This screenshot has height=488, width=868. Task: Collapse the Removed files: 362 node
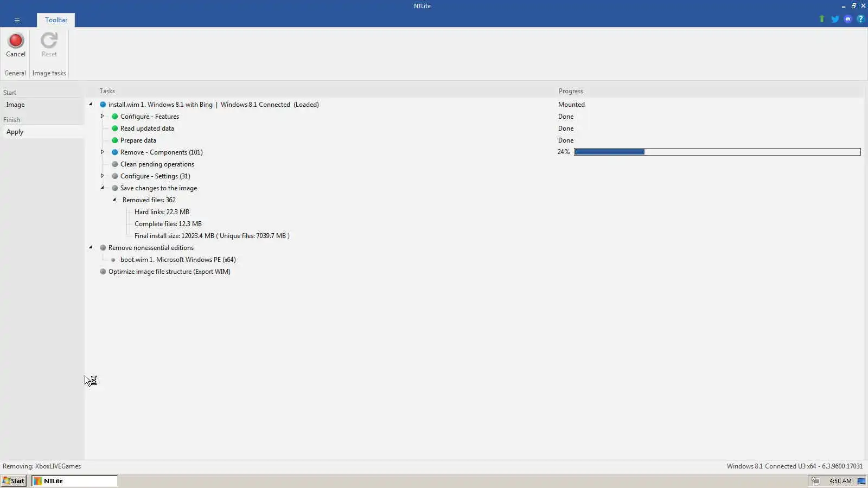point(114,200)
